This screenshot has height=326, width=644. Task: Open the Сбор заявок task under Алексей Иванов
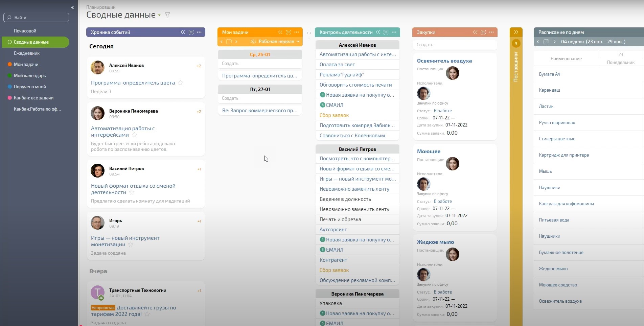(334, 115)
